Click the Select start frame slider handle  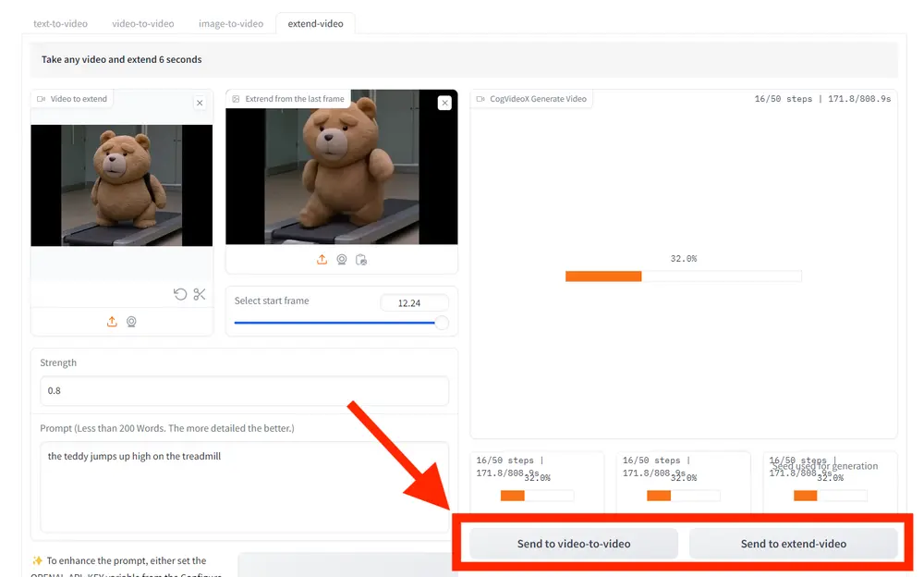click(x=442, y=323)
